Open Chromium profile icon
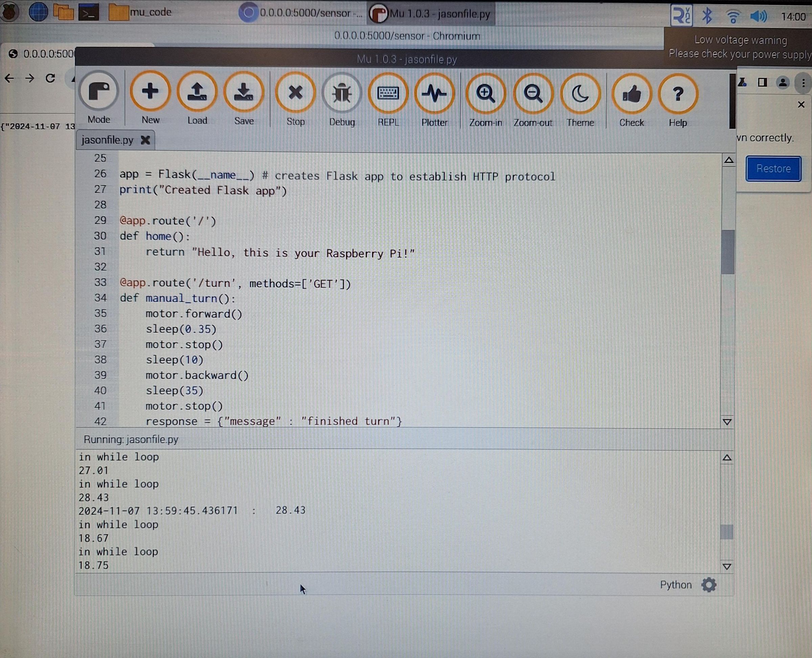Image resolution: width=812 pixels, height=658 pixels. (783, 83)
